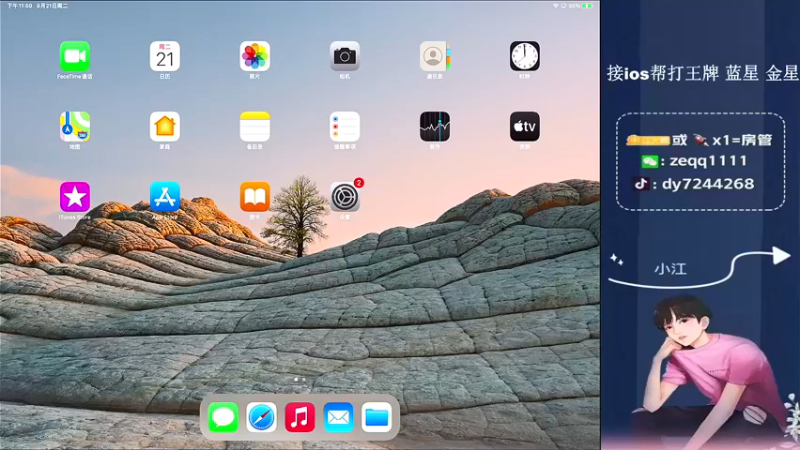
Task: Open the Reminders app
Action: (x=344, y=127)
